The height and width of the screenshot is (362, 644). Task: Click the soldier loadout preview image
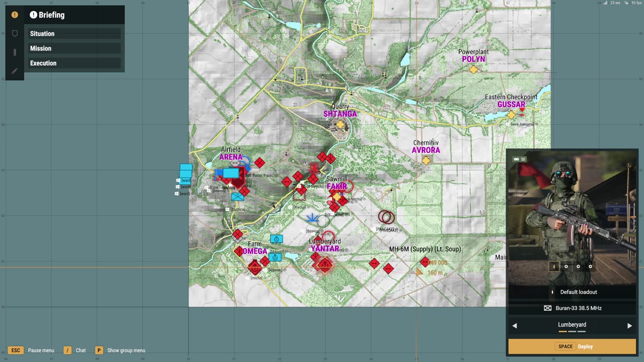point(572,217)
